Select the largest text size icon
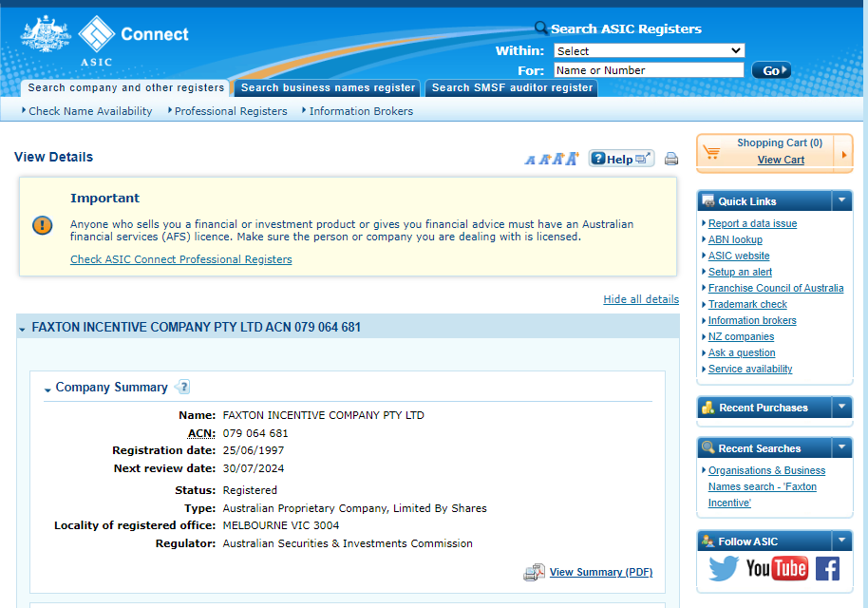Image resolution: width=868 pixels, height=608 pixels. (573, 159)
